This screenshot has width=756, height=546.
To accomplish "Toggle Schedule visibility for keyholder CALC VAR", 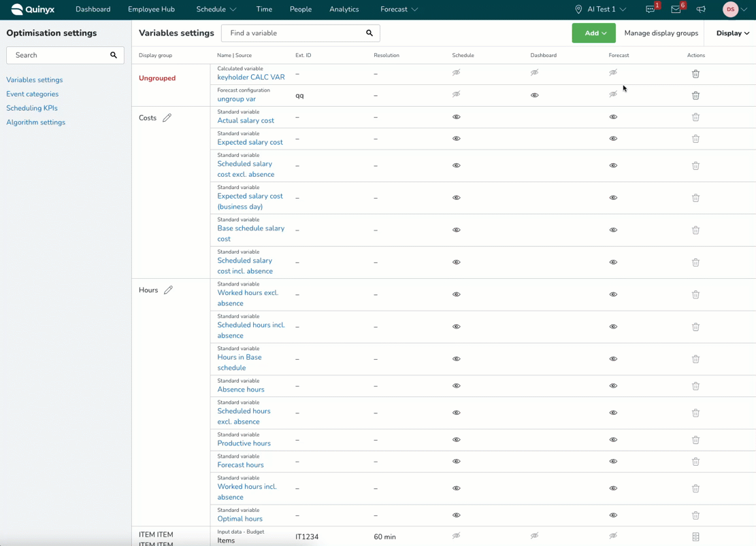I will click(456, 73).
